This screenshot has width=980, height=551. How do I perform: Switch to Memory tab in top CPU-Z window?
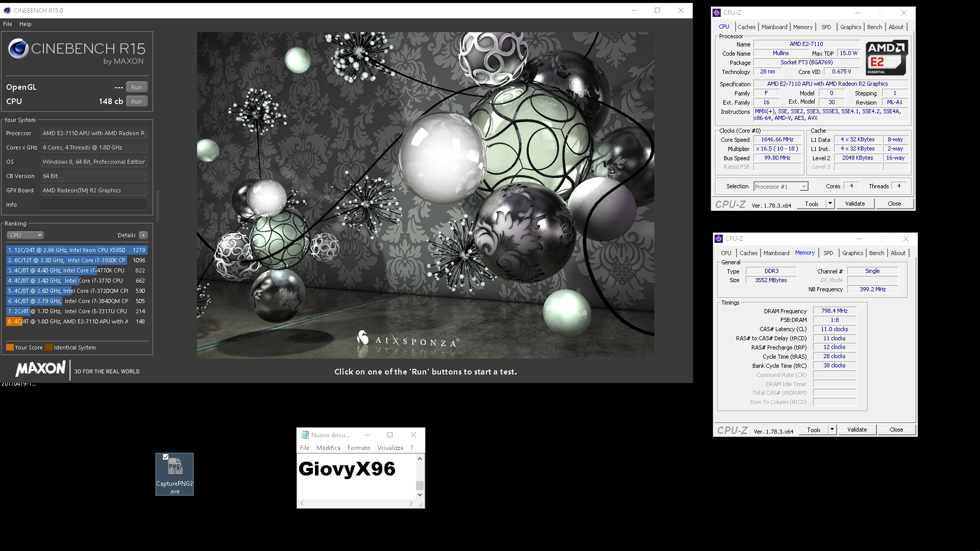[x=803, y=27]
